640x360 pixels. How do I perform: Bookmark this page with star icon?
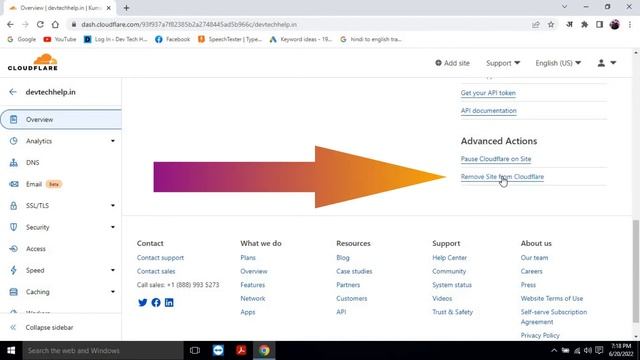tap(551, 24)
